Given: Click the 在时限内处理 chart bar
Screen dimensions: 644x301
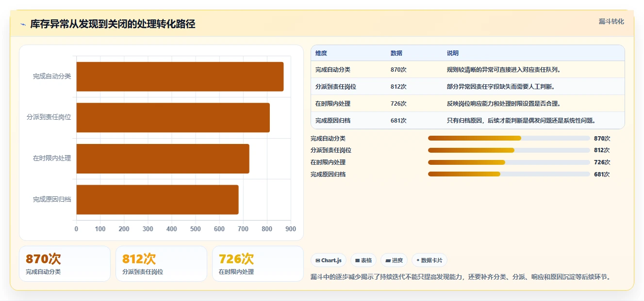Looking at the screenshot, I should pyautogui.click(x=163, y=158).
